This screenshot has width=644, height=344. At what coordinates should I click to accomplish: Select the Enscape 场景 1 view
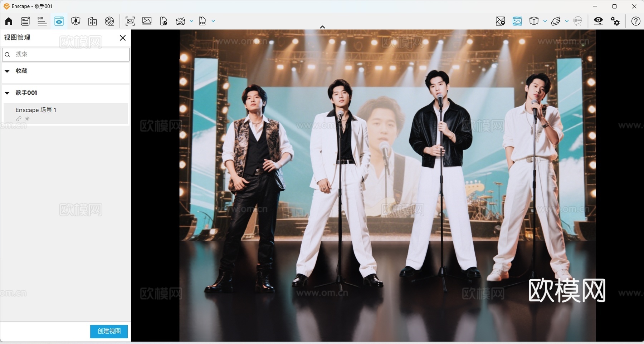point(66,114)
